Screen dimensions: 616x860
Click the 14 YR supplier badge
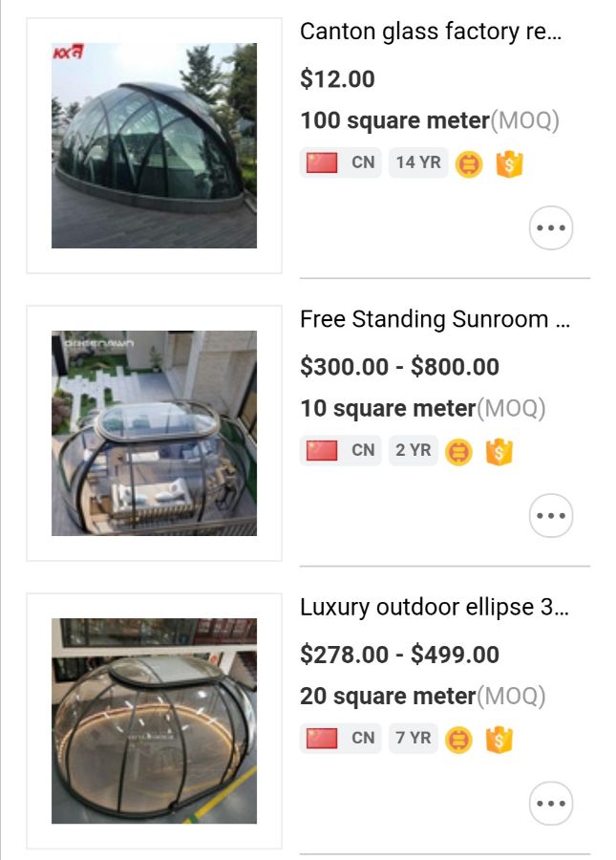418,163
